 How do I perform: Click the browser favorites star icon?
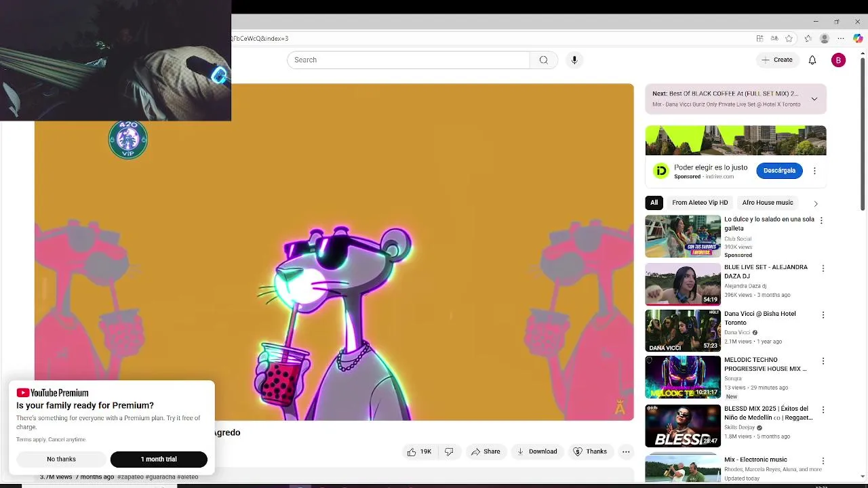(x=789, y=39)
